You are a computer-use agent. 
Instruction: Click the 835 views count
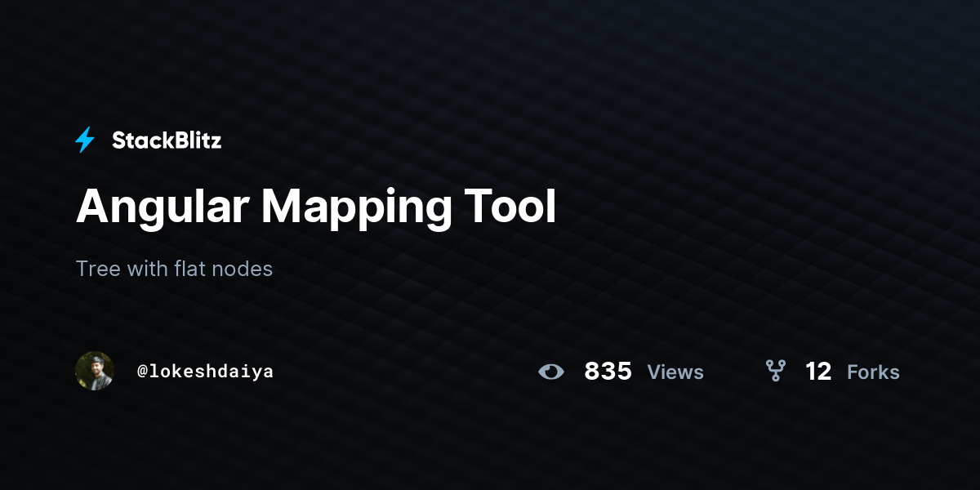click(607, 372)
